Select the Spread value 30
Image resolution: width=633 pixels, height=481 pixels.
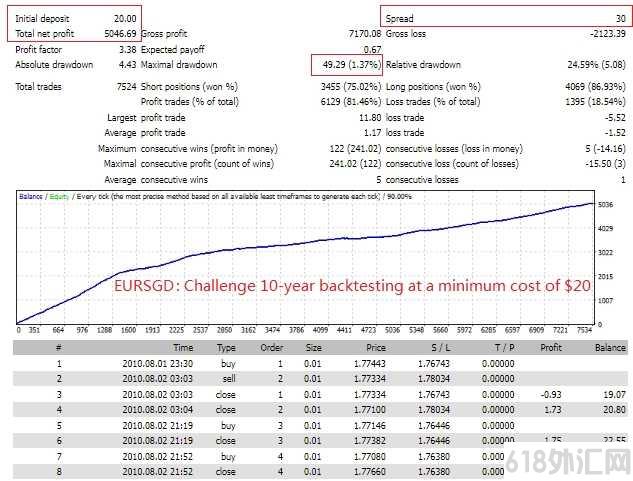click(x=621, y=19)
